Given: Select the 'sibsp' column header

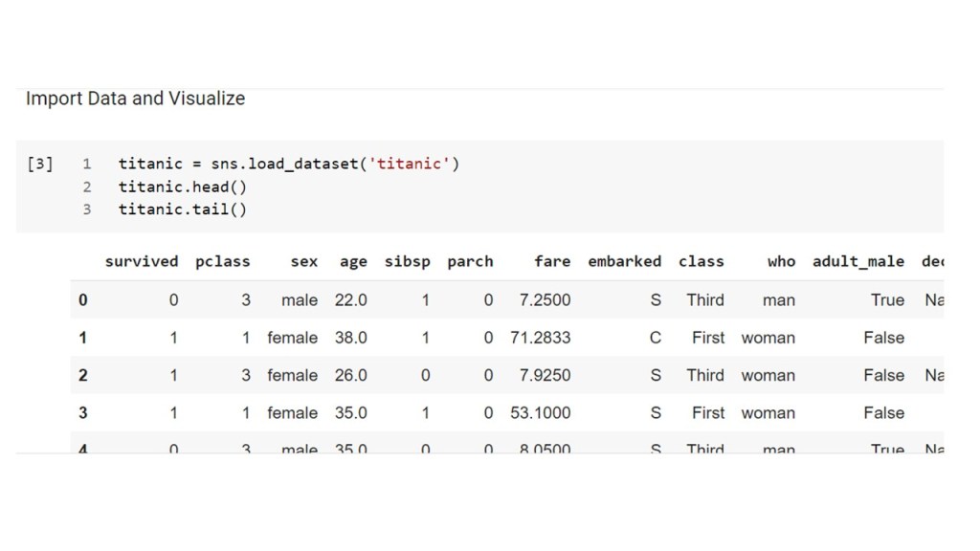Looking at the screenshot, I should [407, 261].
